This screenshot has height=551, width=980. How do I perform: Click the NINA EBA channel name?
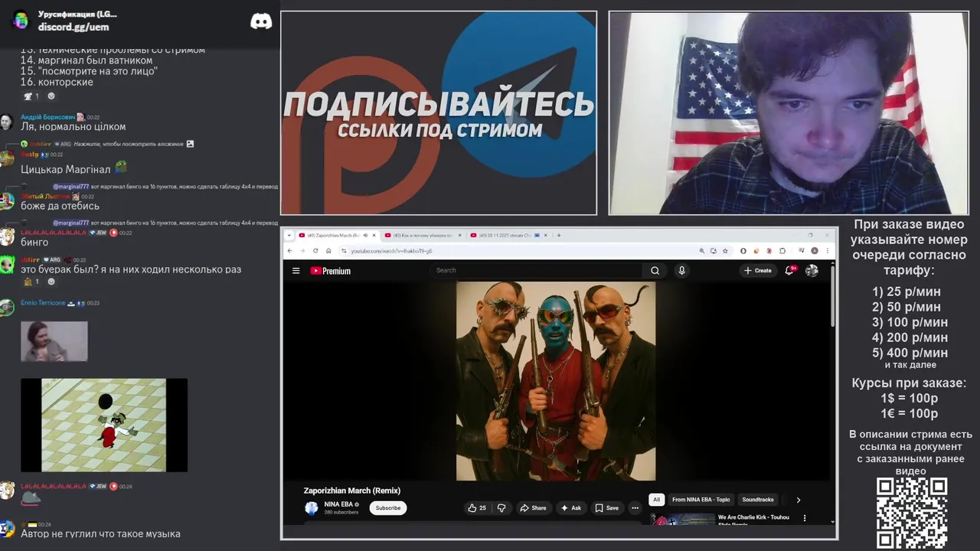click(x=338, y=504)
